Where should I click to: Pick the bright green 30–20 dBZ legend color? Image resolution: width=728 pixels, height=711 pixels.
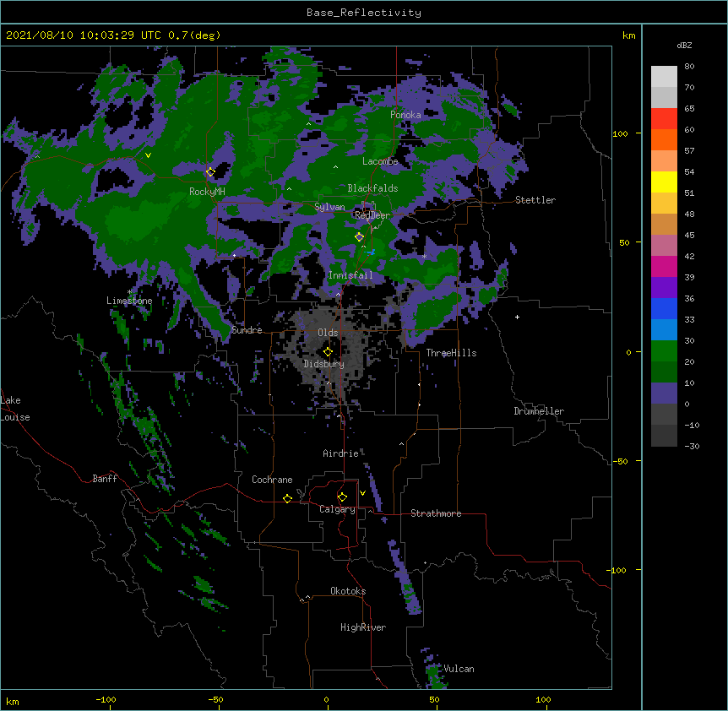tap(664, 351)
